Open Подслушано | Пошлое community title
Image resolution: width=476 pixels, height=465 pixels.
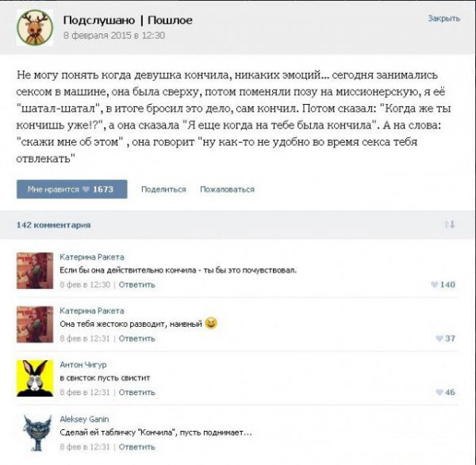point(128,20)
